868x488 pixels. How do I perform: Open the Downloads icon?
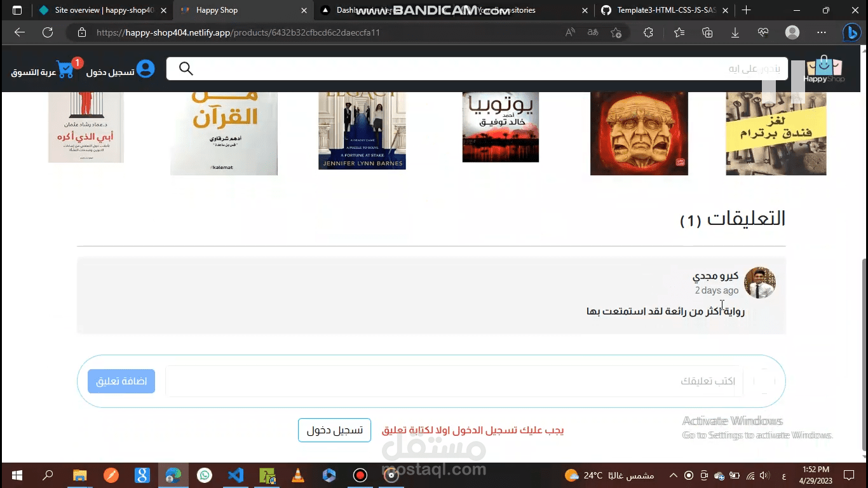735,32
